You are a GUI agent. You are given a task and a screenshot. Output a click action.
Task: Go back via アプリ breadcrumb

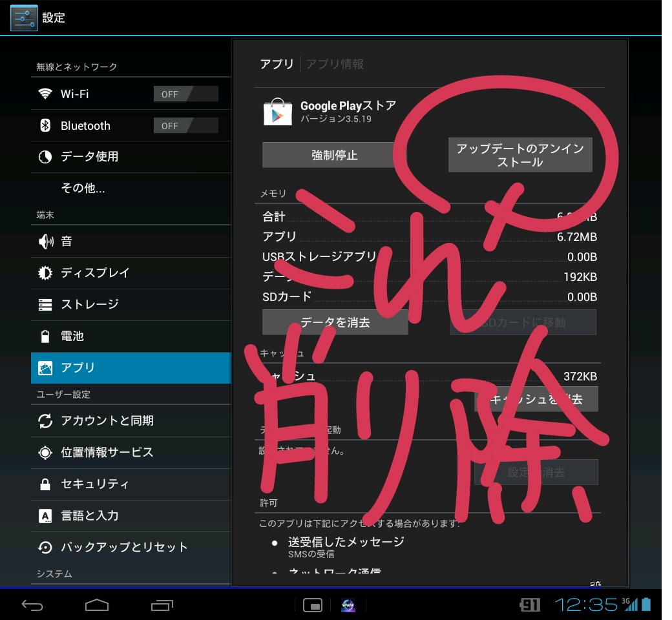click(x=277, y=65)
